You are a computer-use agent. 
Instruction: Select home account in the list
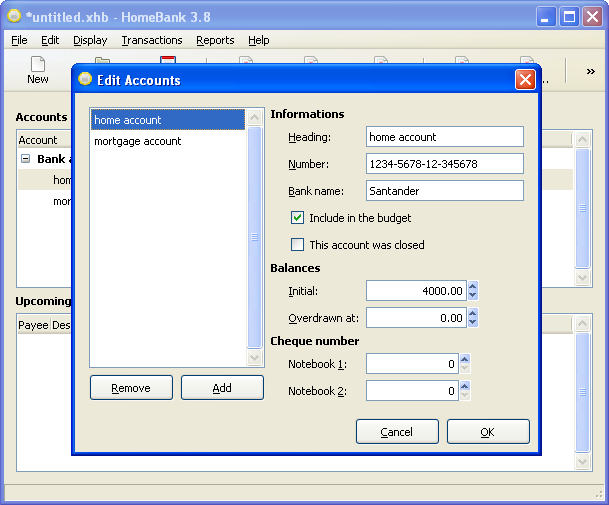pos(168,120)
